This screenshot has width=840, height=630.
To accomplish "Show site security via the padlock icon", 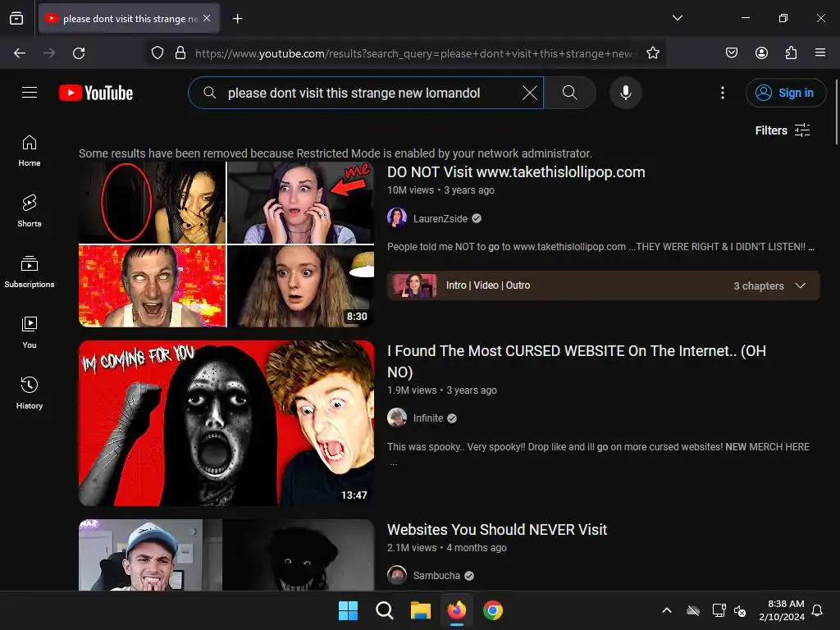I will tap(180, 53).
